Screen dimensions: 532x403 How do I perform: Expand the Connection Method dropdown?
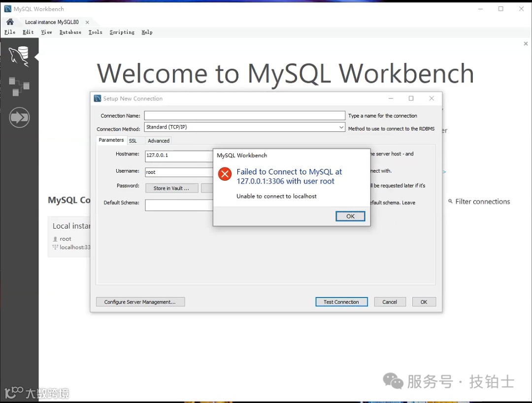click(x=341, y=127)
